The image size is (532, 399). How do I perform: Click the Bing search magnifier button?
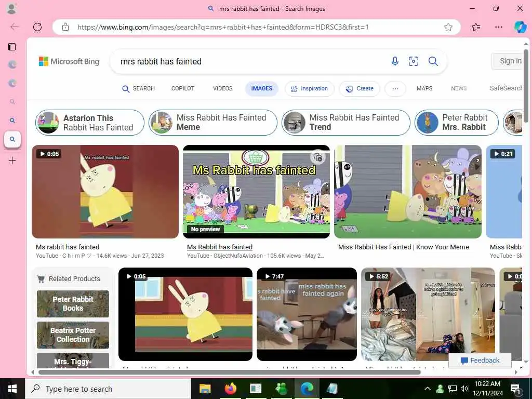point(433,61)
